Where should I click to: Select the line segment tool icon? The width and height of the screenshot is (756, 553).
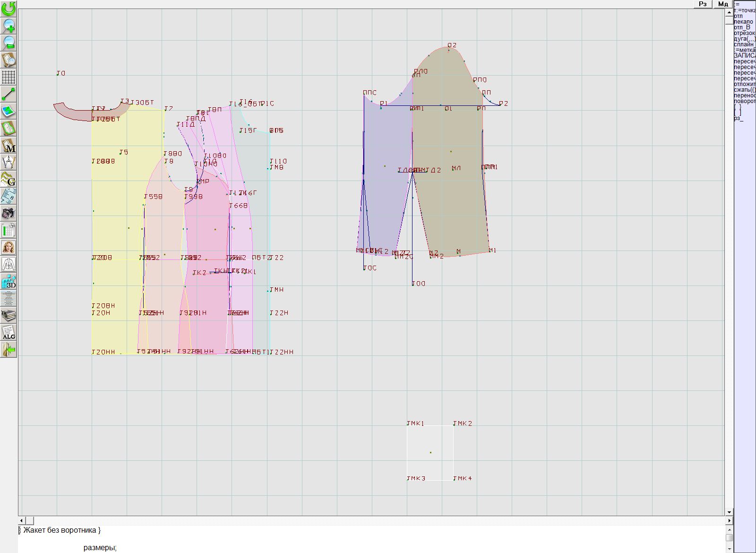coord(9,94)
